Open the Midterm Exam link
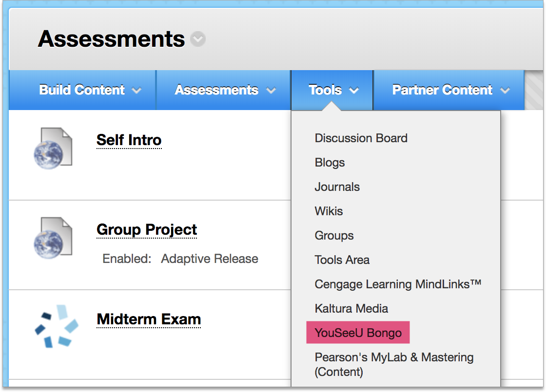546x392 pixels. [x=149, y=319]
